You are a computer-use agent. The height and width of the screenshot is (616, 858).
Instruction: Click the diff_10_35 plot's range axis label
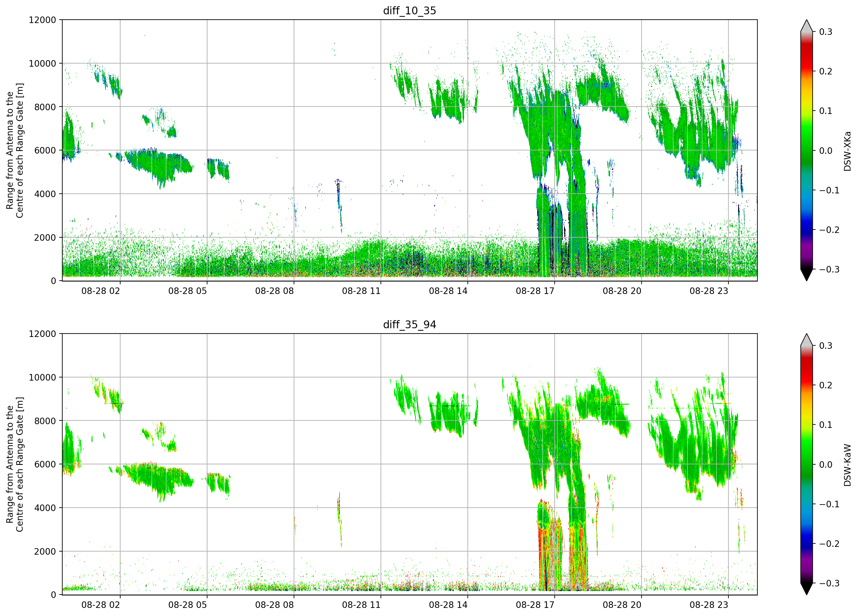15,151
